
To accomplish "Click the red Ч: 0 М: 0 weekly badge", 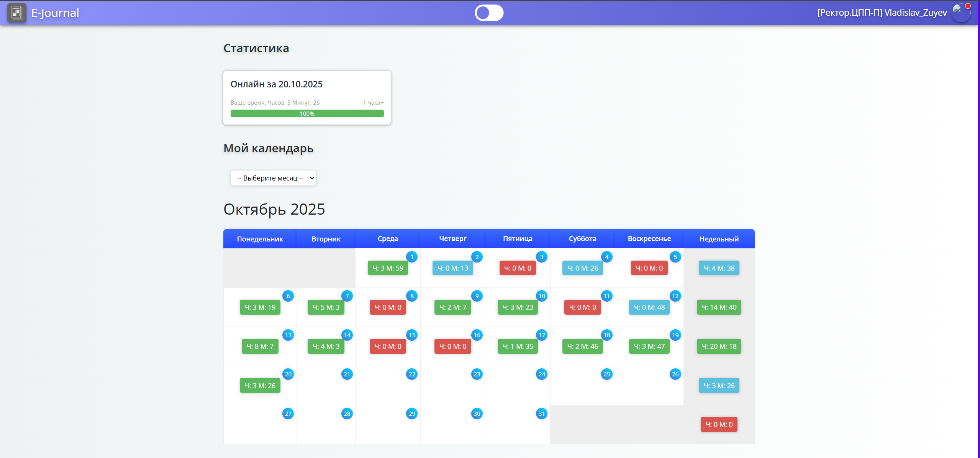I will [719, 424].
